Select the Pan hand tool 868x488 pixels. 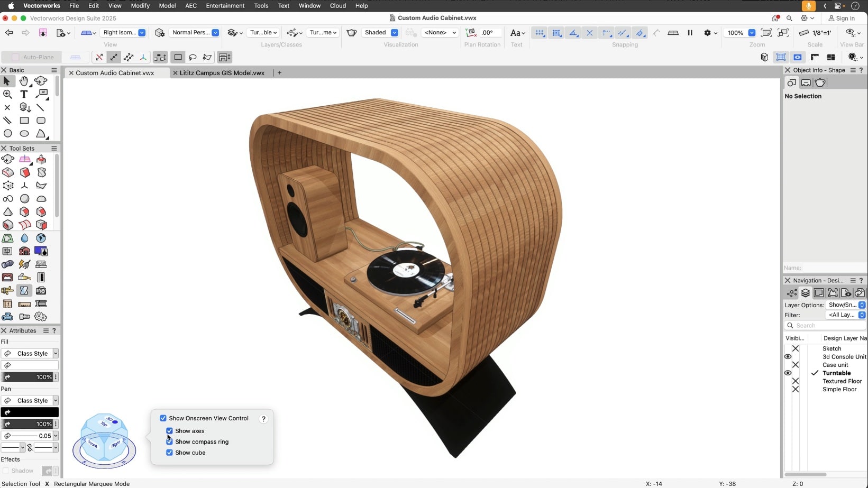[24, 81]
